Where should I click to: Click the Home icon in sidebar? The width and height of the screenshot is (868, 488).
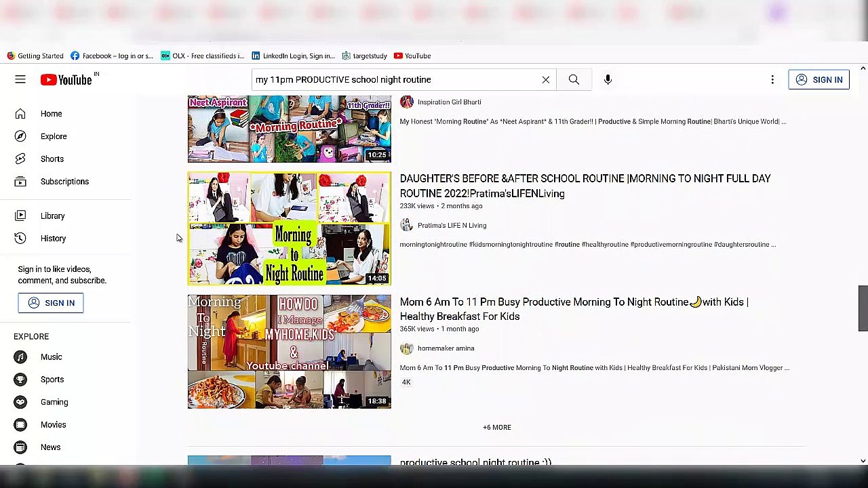tap(20, 114)
